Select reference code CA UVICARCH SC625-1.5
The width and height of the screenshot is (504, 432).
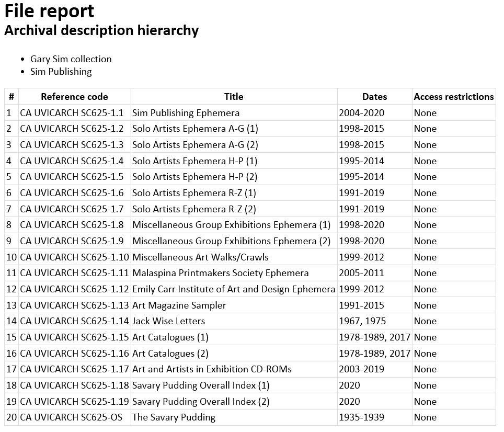tap(72, 177)
